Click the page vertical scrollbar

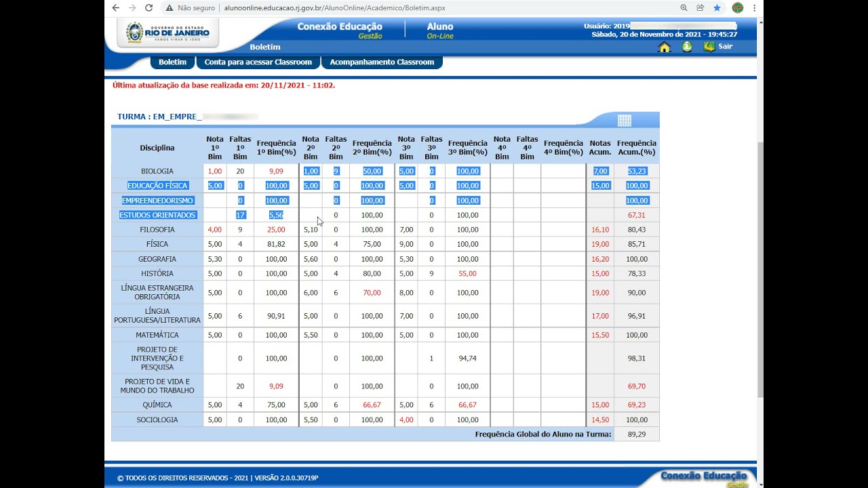coord(760,271)
